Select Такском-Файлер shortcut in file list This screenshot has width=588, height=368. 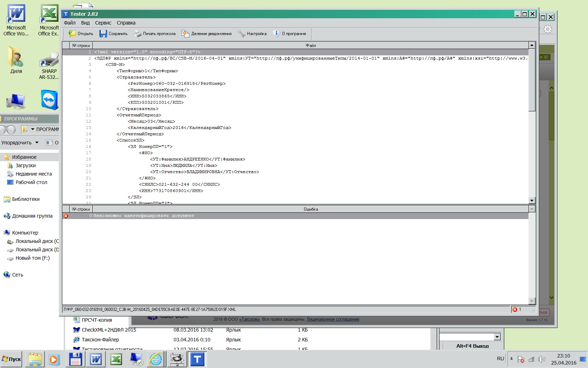click(100, 340)
